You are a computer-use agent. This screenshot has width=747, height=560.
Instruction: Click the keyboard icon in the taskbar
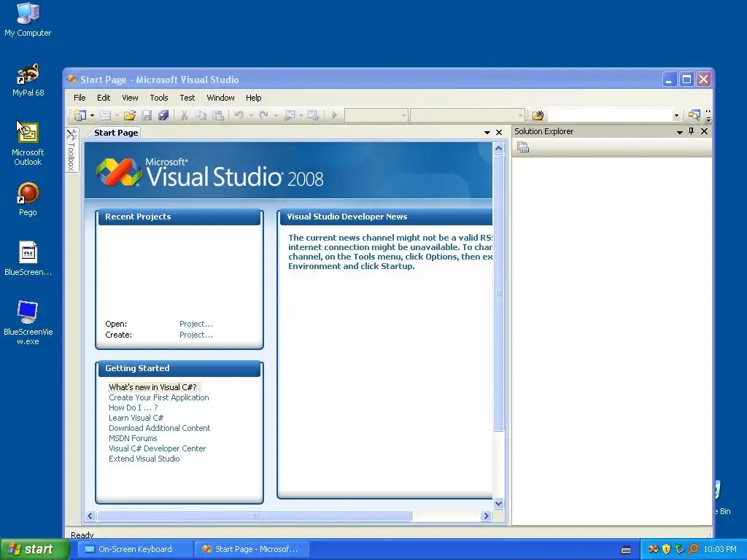(x=626, y=550)
